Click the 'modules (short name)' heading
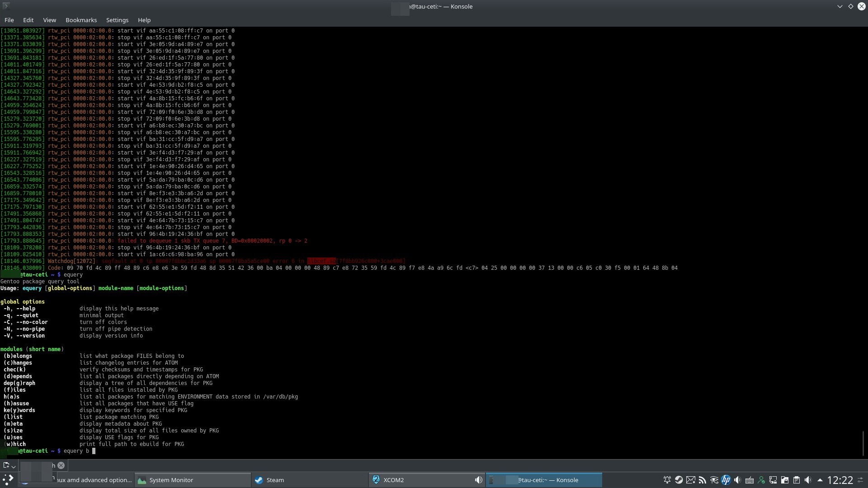 click(32, 349)
